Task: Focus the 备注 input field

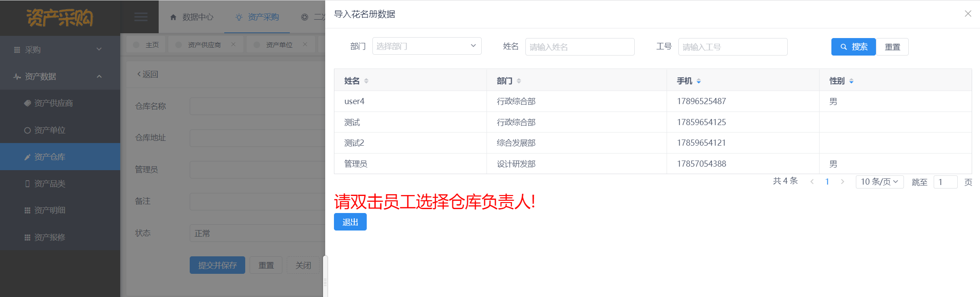Action: (257, 201)
